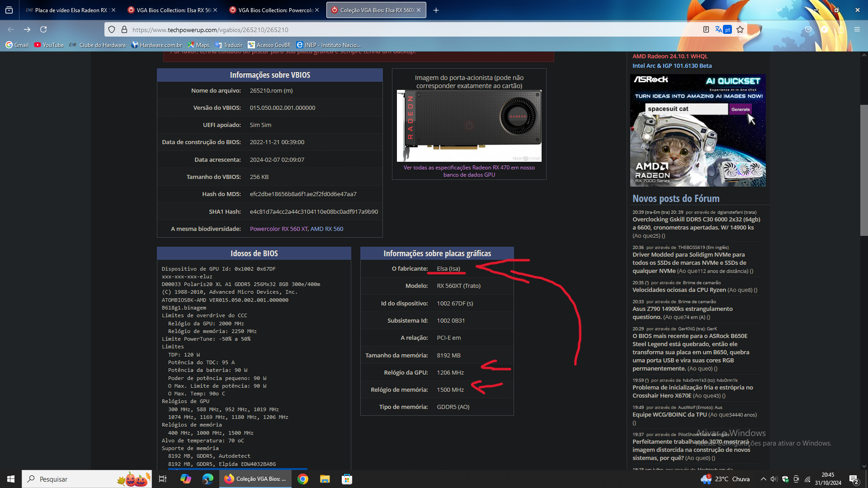Image resolution: width=868 pixels, height=488 pixels.
Task: Open Radeon RX 470 specs database link
Action: click(x=469, y=171)
